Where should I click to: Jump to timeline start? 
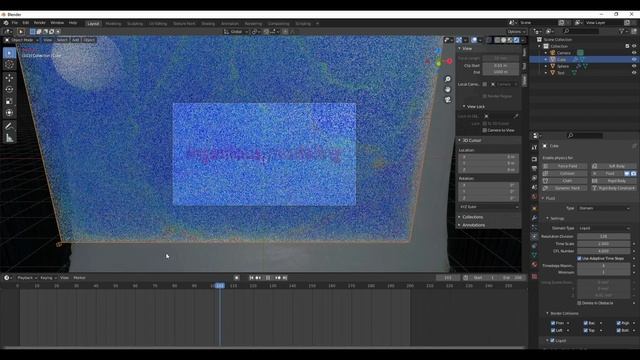tap(251, 278)
